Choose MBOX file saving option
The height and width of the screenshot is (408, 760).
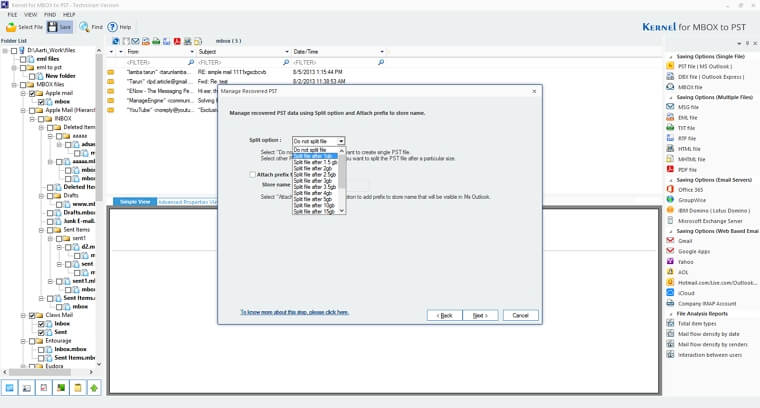point(690,87)
